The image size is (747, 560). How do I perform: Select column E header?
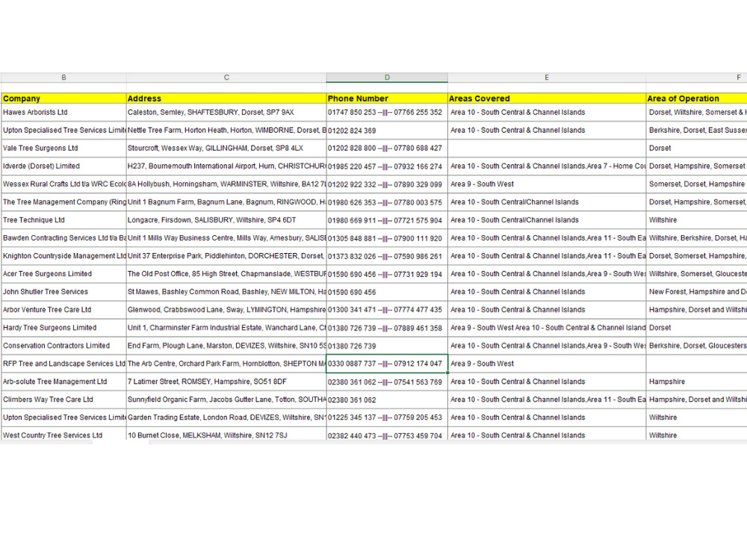[x=547, y=77]
